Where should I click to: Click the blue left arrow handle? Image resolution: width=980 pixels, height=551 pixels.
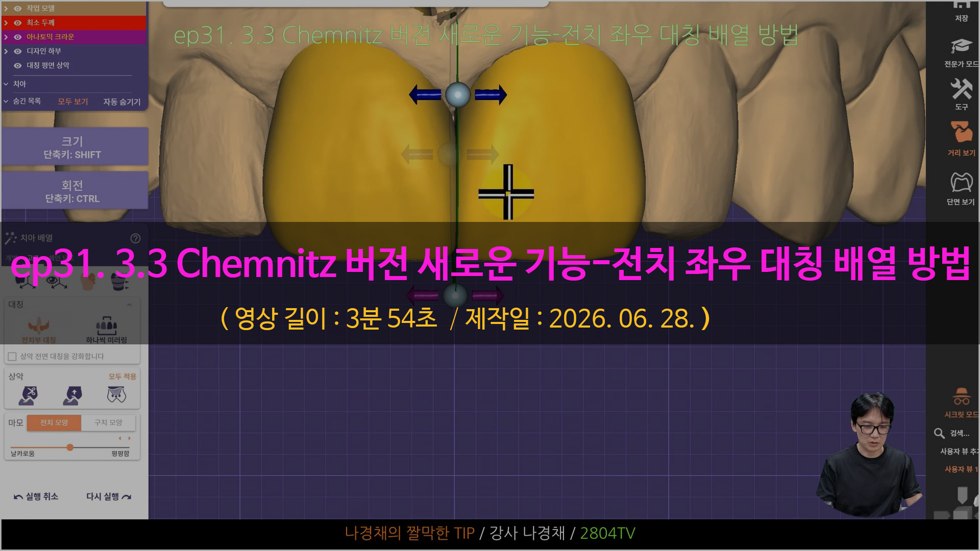tap(425, 94)
